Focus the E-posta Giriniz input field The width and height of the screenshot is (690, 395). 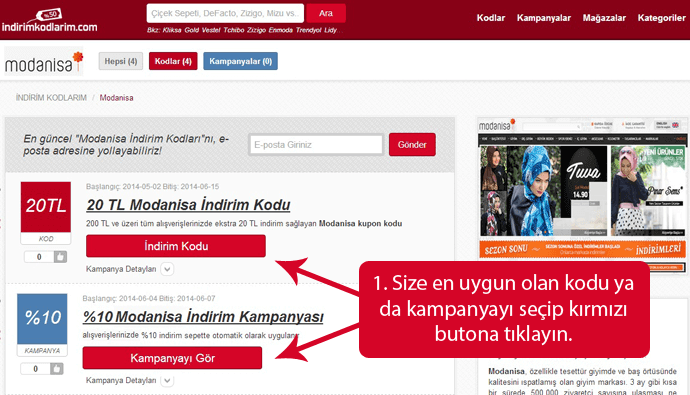click(316, 145)
